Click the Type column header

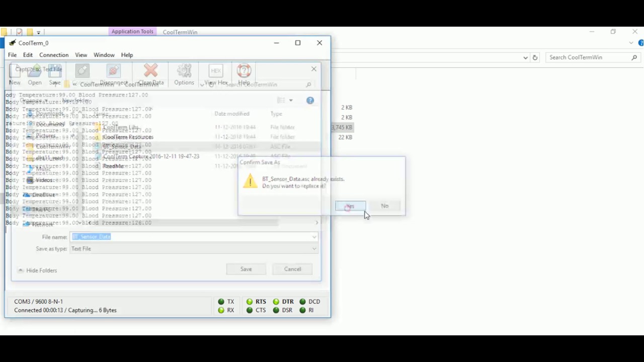pyautogui.click(x=276, y=114)
